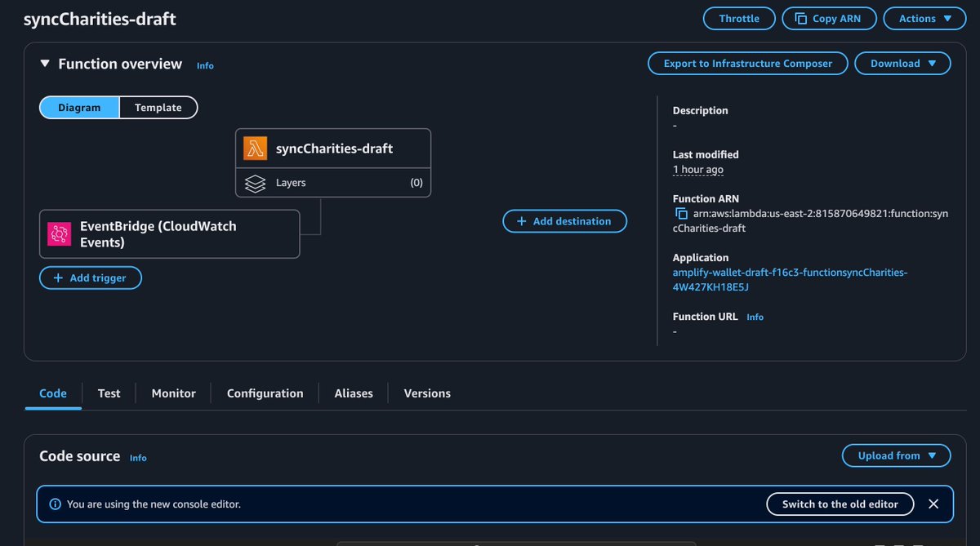Image resolution: width=980 pixels, height=546 pixels.
Task: Open the Download dropdown
Action: click(902, 64)
